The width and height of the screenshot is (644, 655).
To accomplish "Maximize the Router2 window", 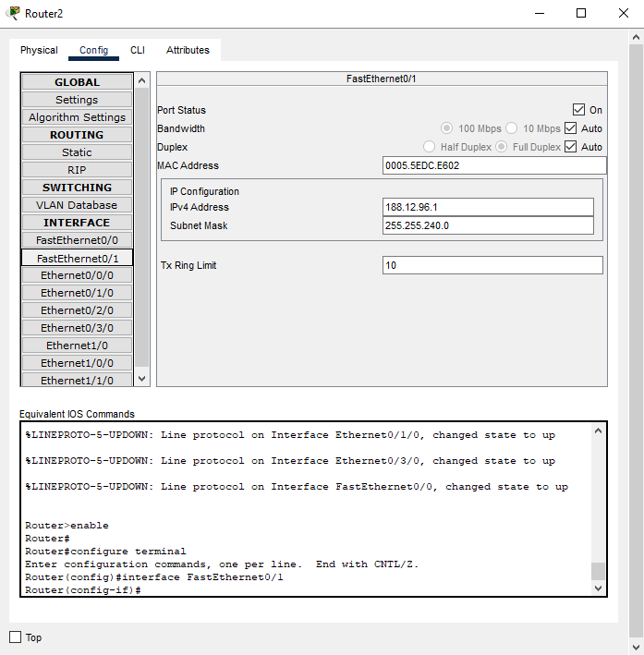I will [581, 13].
